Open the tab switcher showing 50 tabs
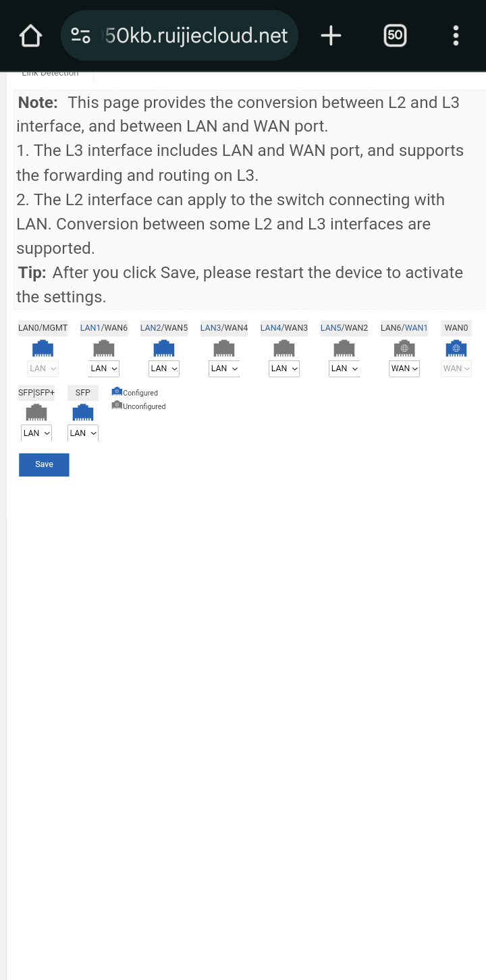The width and height of the screenshot is (486, 980). (395, 36)
